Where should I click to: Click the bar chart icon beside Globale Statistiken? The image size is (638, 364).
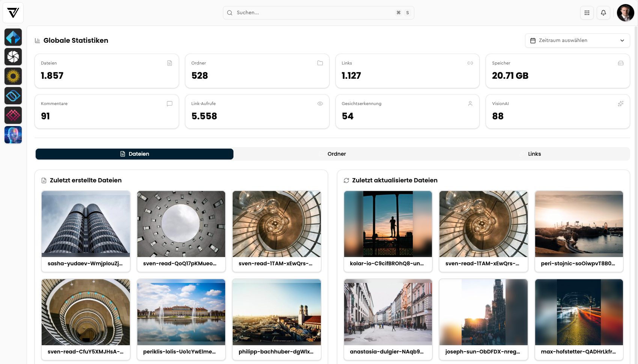[38, 41]
